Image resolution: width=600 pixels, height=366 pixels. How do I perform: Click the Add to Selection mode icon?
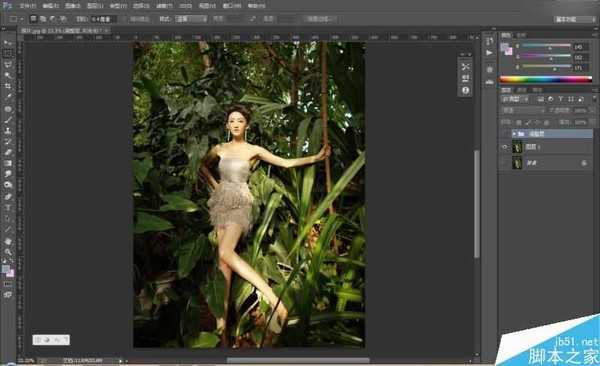tap(43, 18)
